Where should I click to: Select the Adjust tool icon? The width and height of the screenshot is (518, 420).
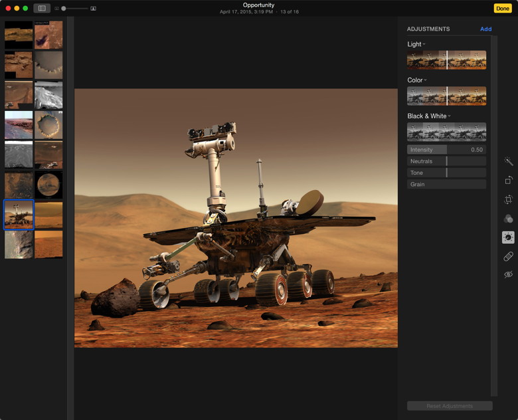[x=508, y=237]
